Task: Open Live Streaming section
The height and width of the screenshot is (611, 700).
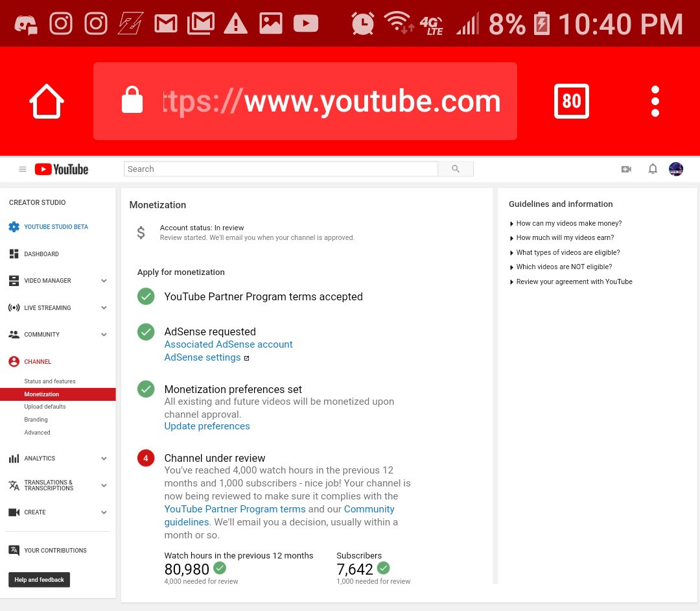Action: pyautogui.click(x=48, y=307)
